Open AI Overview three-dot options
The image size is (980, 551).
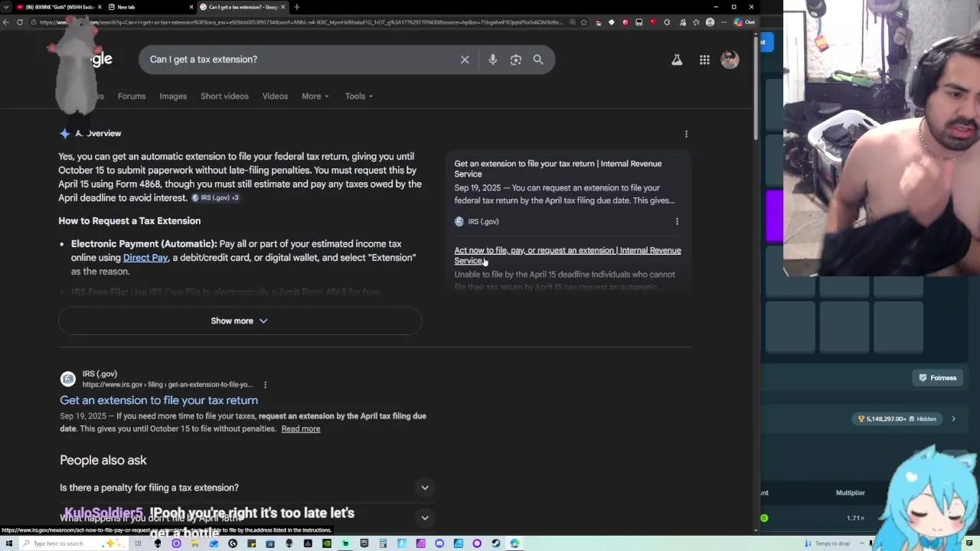(x=686, y=134)
